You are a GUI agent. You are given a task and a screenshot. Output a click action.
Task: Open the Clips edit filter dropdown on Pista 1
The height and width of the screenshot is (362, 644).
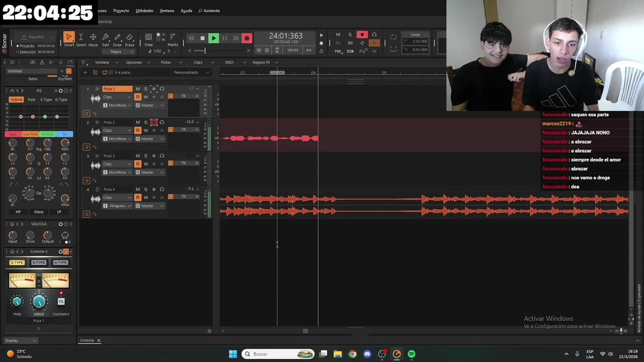117,97
